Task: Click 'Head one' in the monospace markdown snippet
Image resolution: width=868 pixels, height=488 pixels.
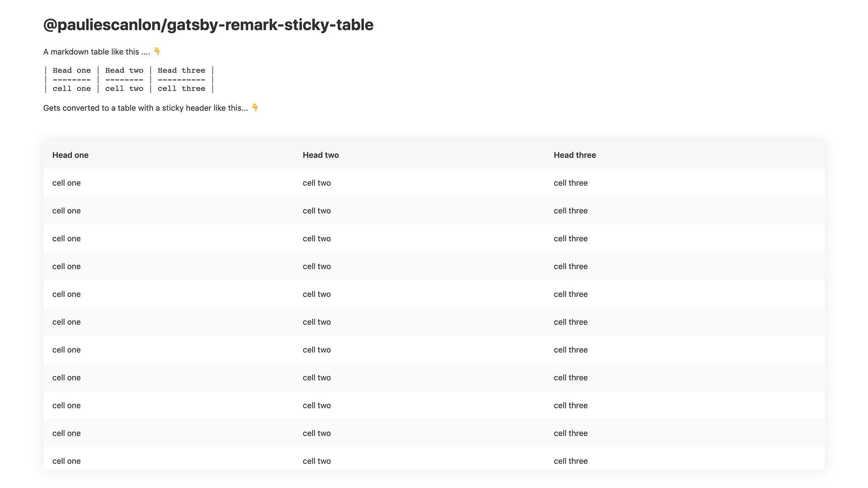Action: [x=72, y=70]
